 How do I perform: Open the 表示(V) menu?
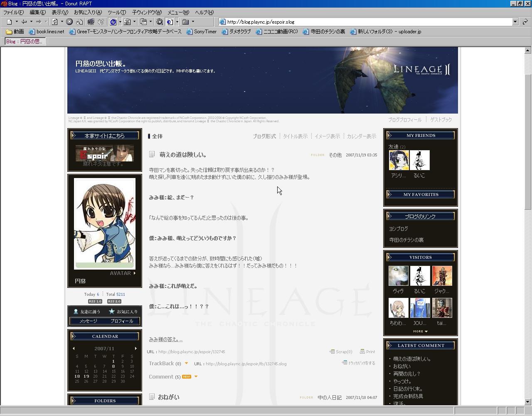pyautogui.click(x=59, y=12)
